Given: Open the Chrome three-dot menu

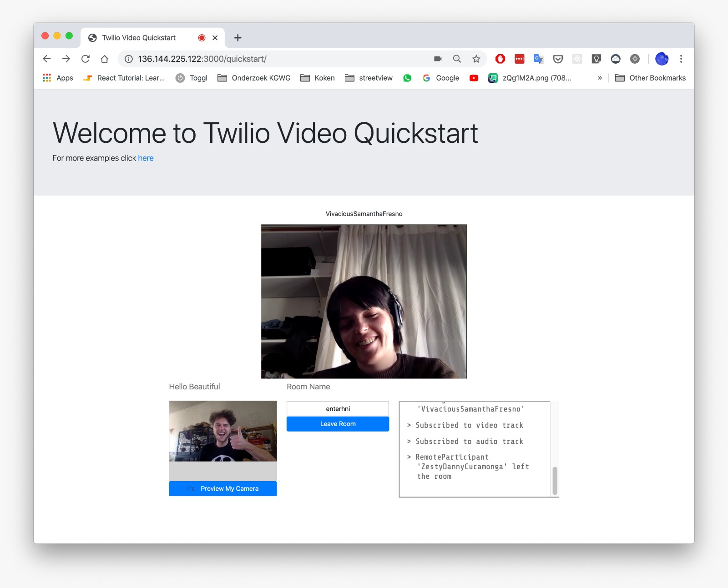Looking at the screenshot, I should (681, 59).
